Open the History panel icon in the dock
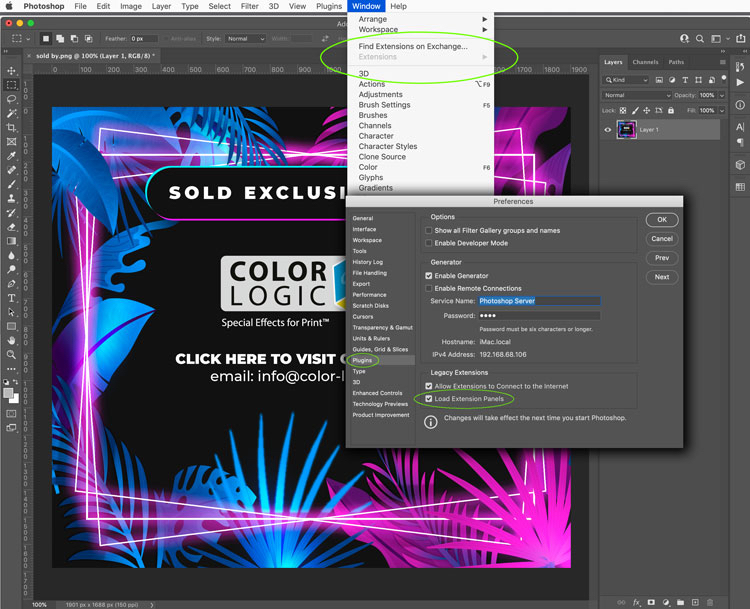 pos(740,66)
